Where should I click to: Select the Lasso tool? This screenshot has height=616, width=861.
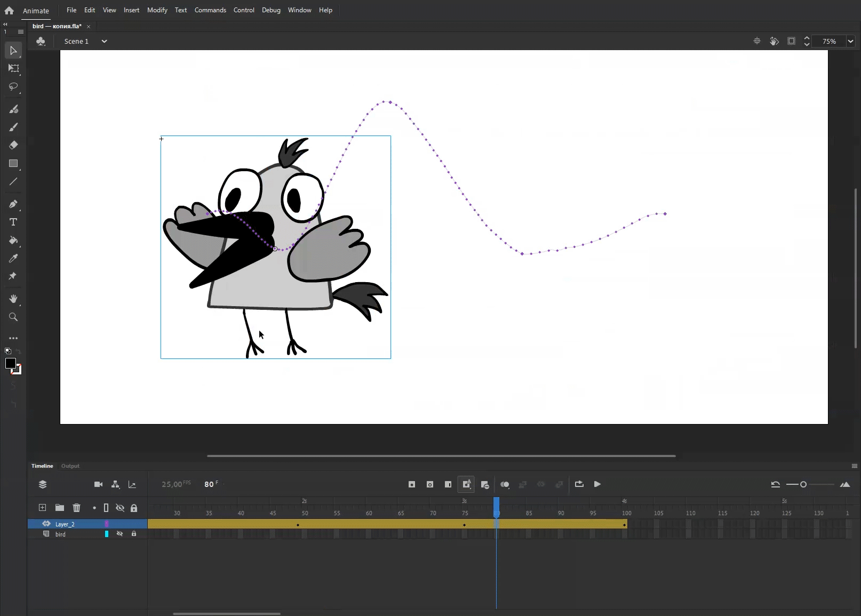[13, 86]
